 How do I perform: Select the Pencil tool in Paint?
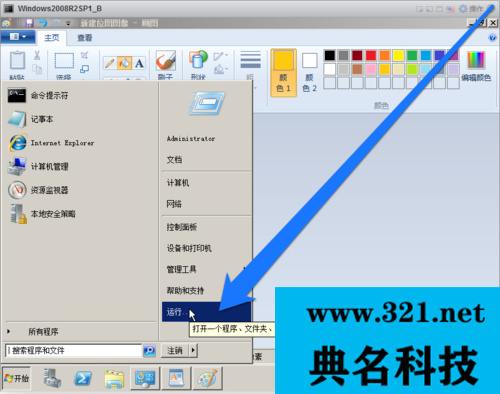click(x=110, y=63)
